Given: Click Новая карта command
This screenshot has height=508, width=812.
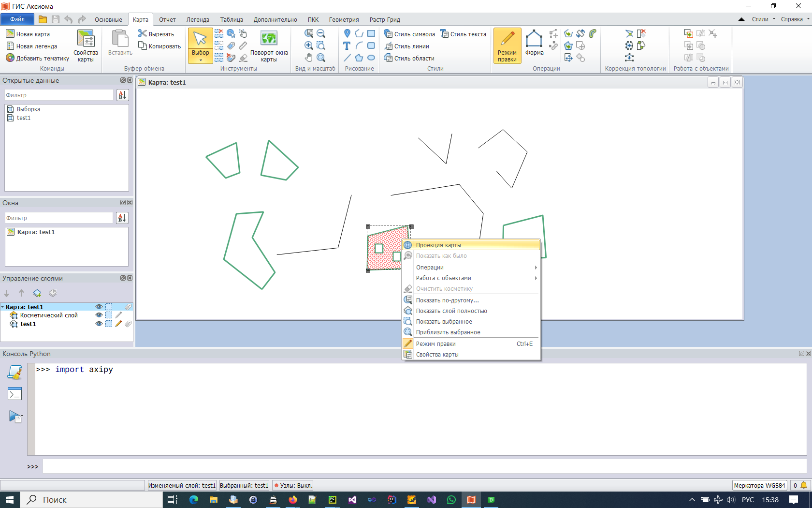Looking at the screenshot, I should [28, 34].
